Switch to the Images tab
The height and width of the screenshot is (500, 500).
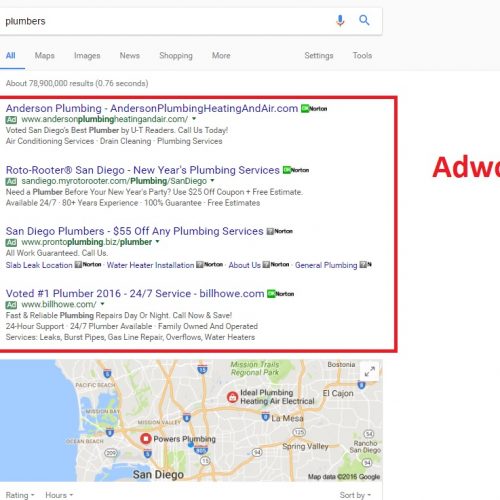(x=87, y=56)
